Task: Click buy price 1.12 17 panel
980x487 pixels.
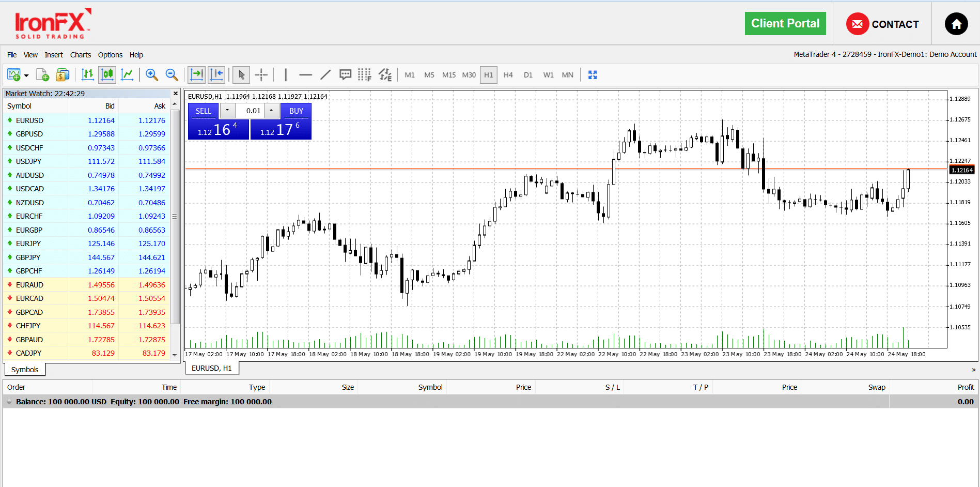Action: [x=281, y=130]
